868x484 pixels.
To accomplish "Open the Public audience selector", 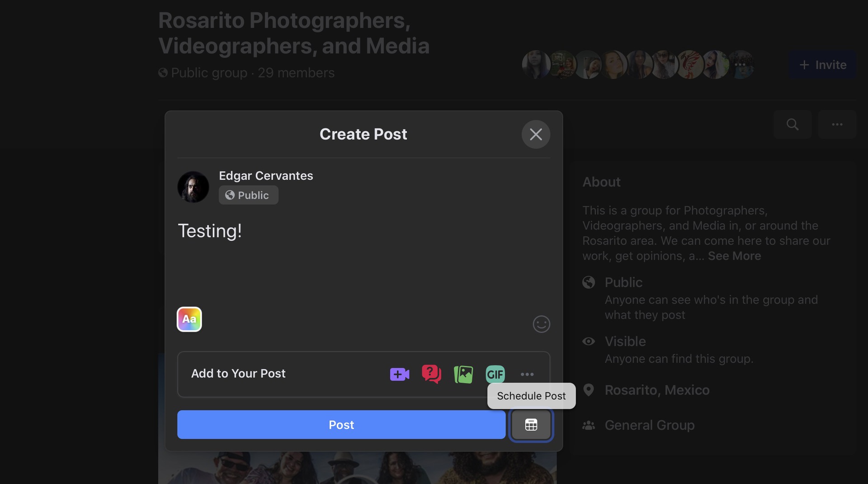I will [x=248, y=195].
